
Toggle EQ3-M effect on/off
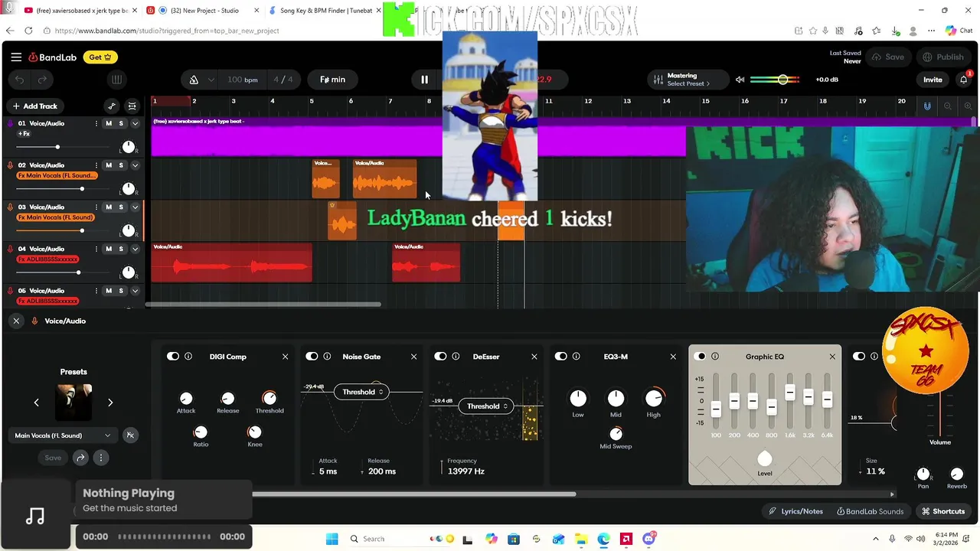pyautogui.click(x=561, y=357)
